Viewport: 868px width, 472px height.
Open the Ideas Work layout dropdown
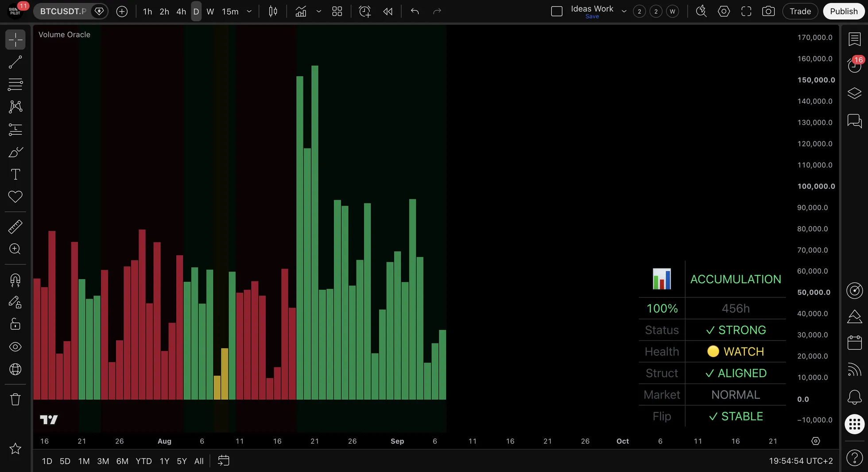coord(624,12)
